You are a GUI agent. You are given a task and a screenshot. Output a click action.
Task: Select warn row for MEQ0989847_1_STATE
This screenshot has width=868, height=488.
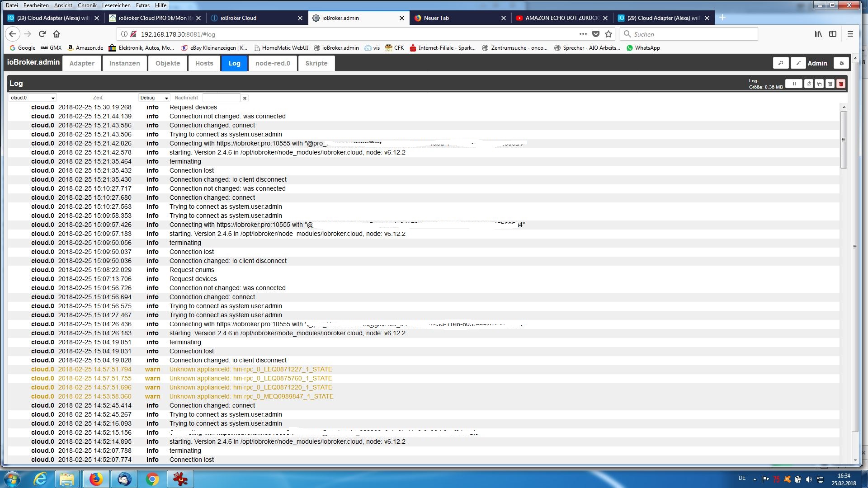(423, 396)
